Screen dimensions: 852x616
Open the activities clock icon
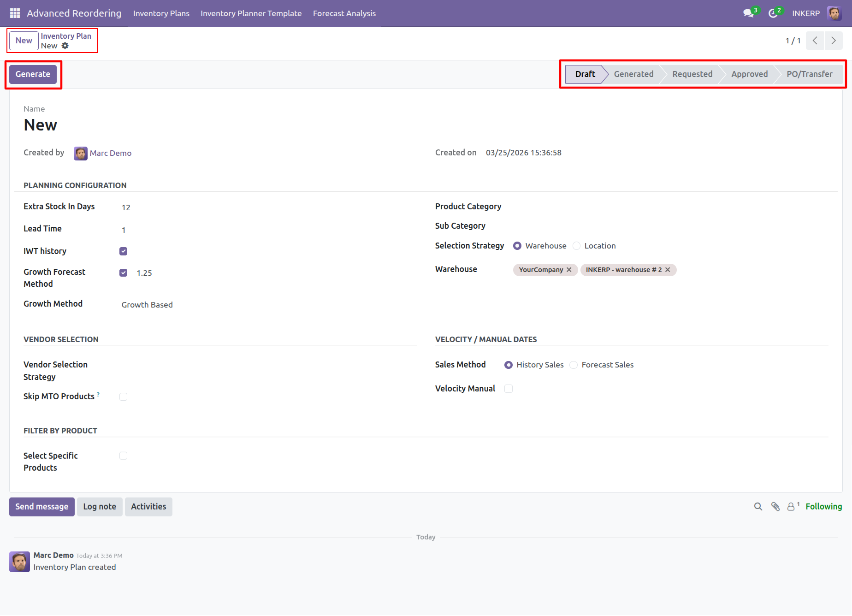pyautogui.click(x=773, y=13)
